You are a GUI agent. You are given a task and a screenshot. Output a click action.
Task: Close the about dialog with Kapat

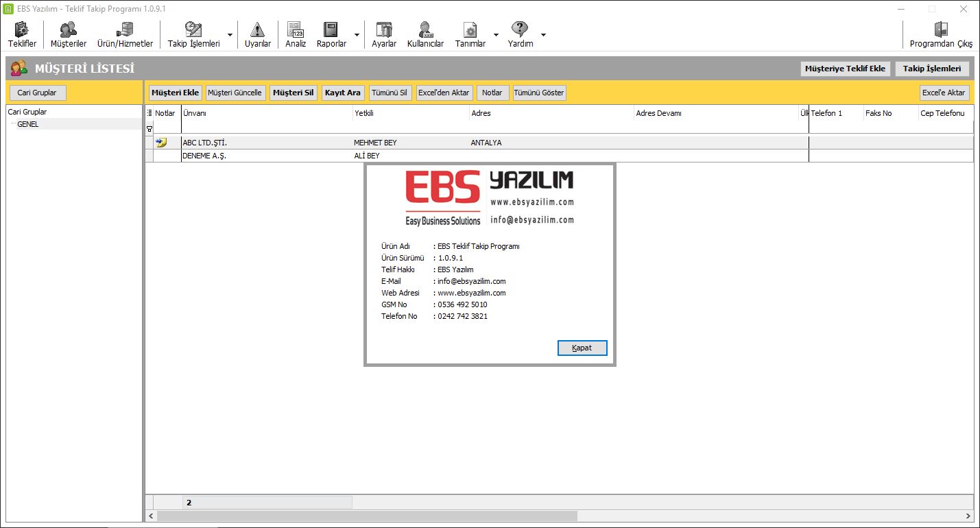tap(582, 348)
